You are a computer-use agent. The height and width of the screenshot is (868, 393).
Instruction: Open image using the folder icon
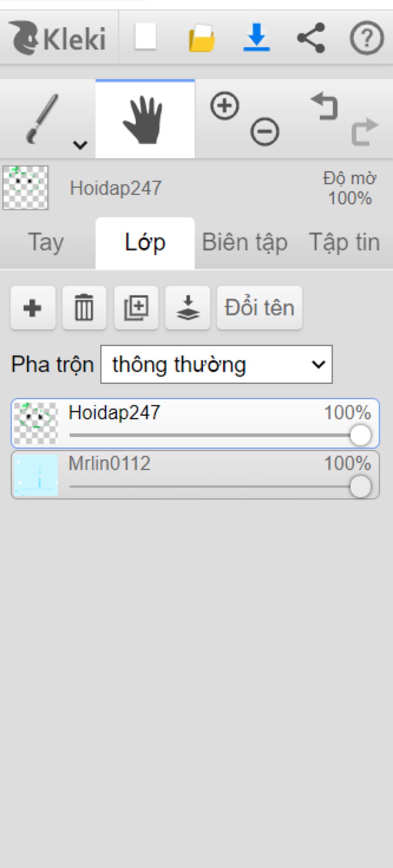201,38
